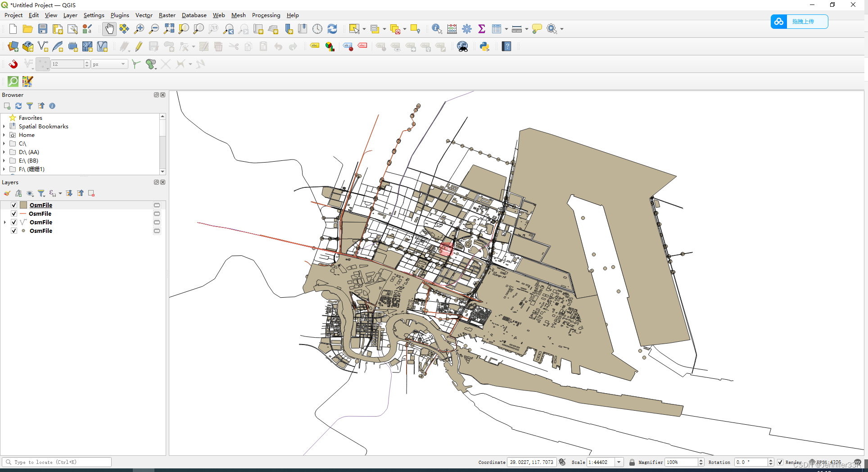
Task: Activate the Zoom In tool
Action: 139,28
